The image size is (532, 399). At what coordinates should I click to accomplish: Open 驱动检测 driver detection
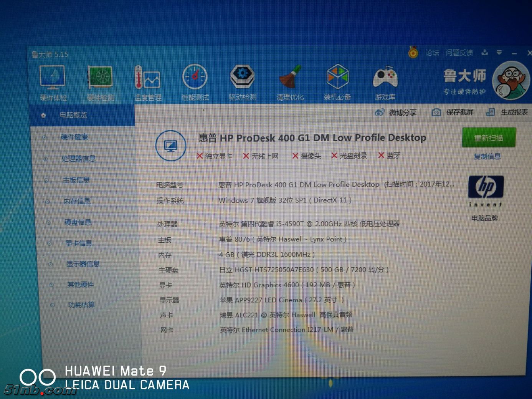click(x=242, y=81)
